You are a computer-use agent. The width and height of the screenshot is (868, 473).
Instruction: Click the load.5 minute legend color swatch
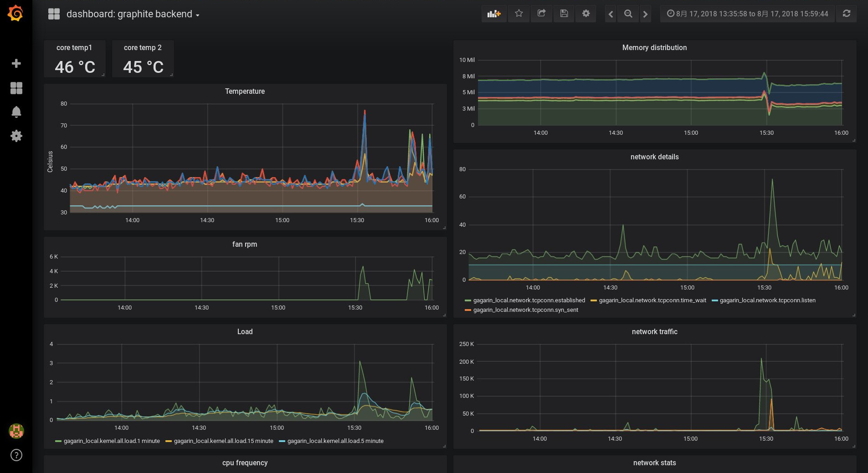282,441
